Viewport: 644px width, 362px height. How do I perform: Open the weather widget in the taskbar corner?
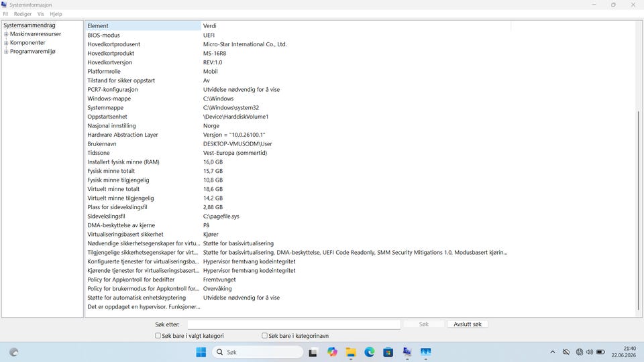click(14, 352)
